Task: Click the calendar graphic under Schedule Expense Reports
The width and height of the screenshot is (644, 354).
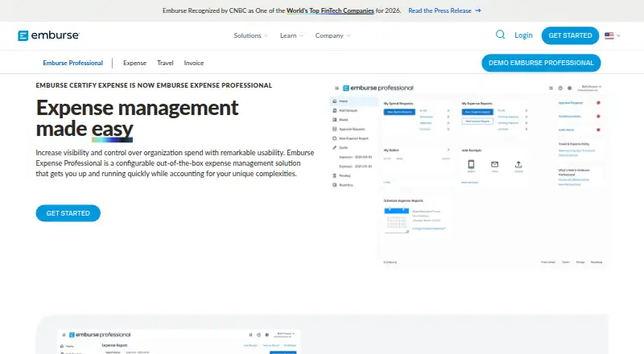Action: coord(396,220)
